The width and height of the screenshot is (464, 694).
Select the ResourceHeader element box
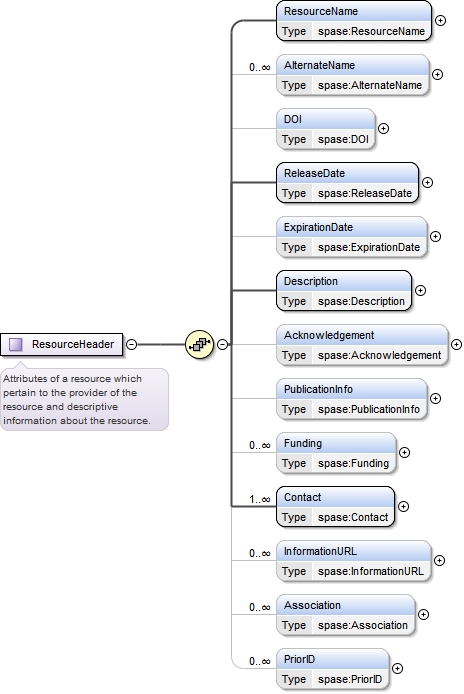62,344
